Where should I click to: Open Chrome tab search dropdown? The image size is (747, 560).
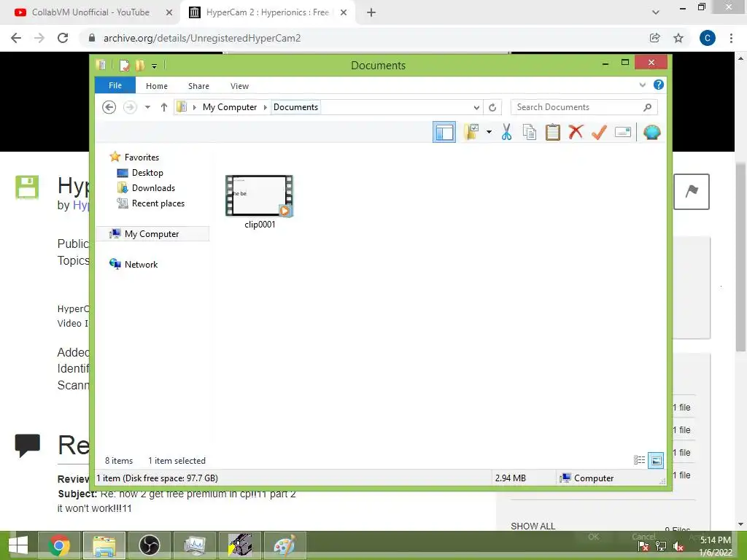tap(656, 13)
